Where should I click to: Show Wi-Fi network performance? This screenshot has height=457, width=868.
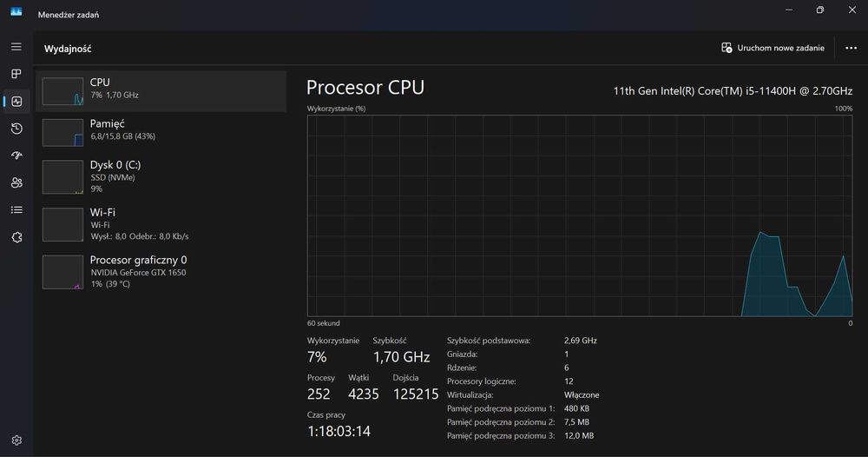click(164, 223)
